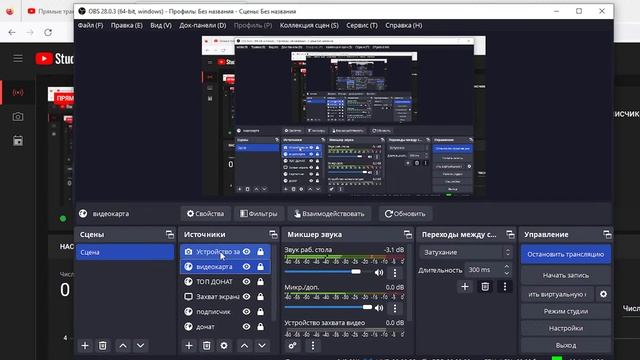Undock the Переходы panel icon
This screenshot has width=640, height=360.
tap(510, 234)
